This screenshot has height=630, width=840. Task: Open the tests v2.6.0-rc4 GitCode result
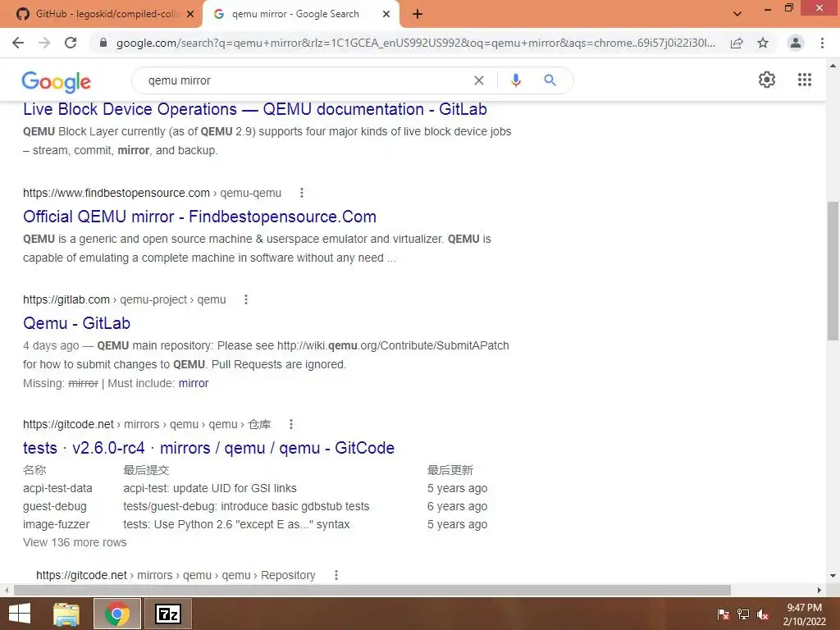point(209,448)
